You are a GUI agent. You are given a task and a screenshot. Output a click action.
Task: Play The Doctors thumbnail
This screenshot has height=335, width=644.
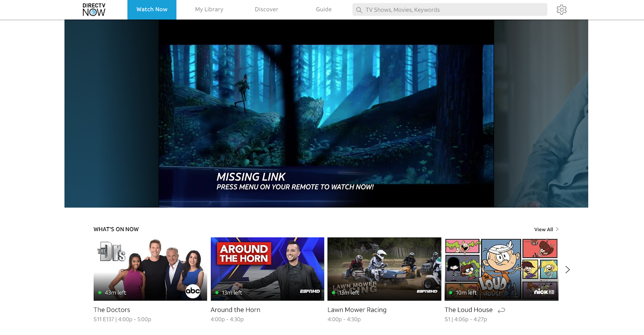[150, 269]
